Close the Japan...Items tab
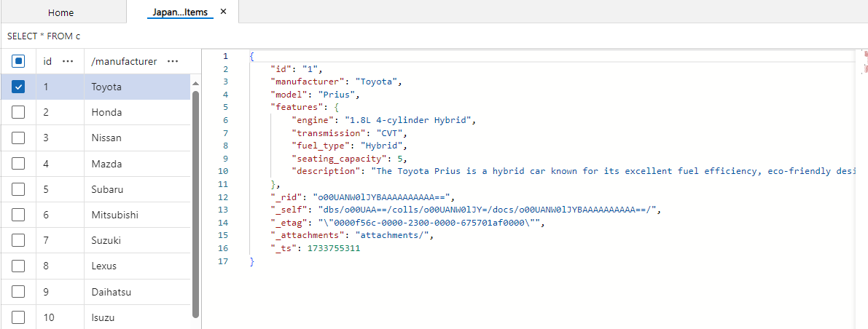The height and width of the screenshot is (329, 868). coord(223,12)
